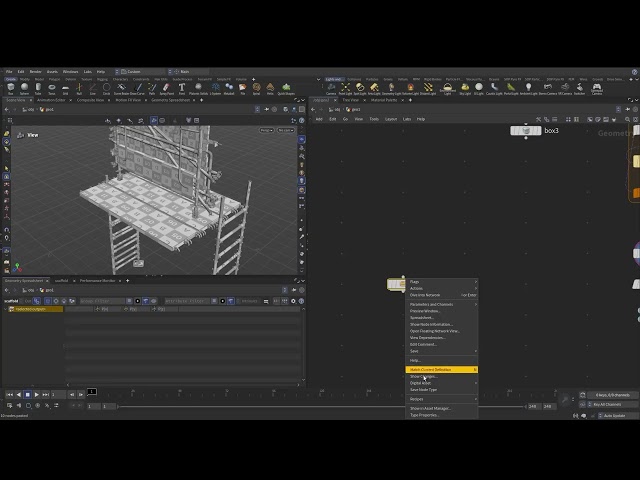Click the keys and channels info button
This screenshot has width=640, height=480.
pyautogui.click(x=612, y=395)
